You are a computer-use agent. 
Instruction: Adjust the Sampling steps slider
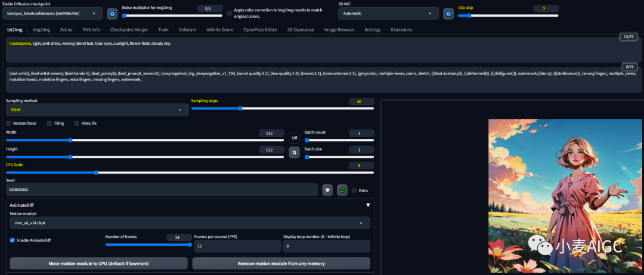(283, 109)
